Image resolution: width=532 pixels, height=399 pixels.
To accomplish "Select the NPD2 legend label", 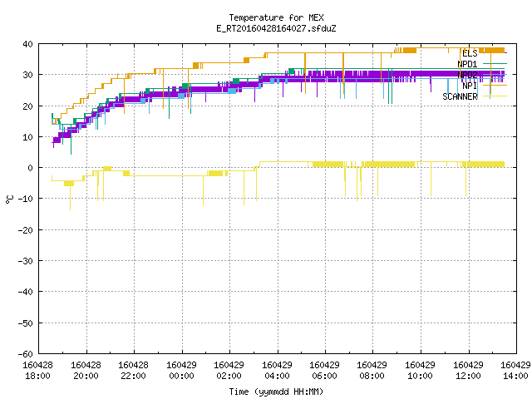I will 467,75.
